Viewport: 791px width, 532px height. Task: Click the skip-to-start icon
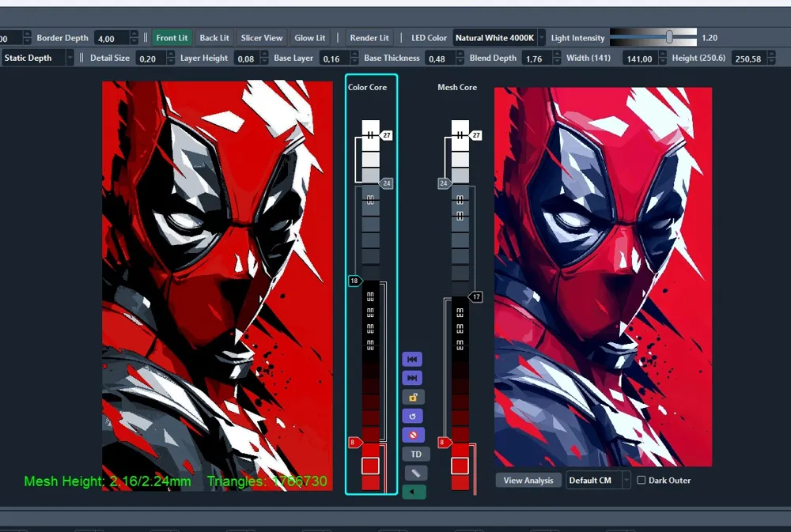tap(411, 359)
